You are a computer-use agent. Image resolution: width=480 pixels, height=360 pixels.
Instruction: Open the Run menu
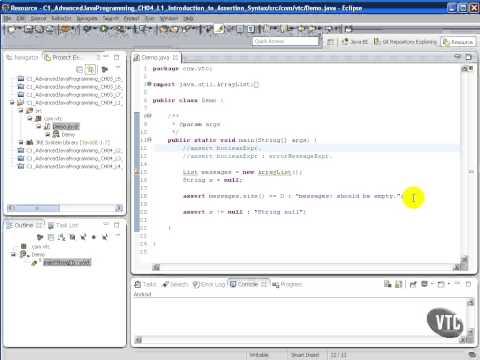[x=150, y=19]
